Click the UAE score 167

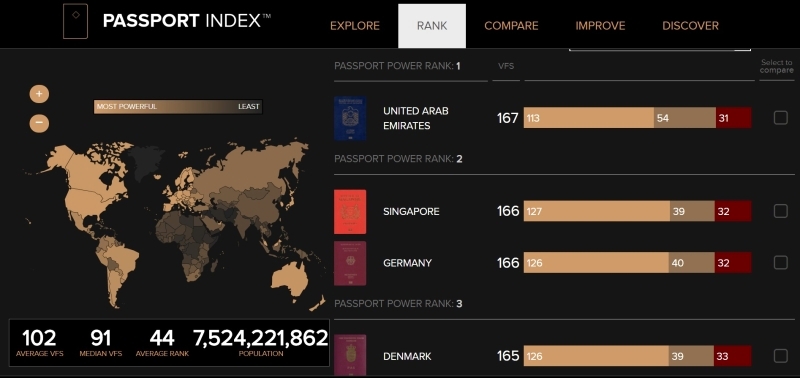click(x=508, y=118)
